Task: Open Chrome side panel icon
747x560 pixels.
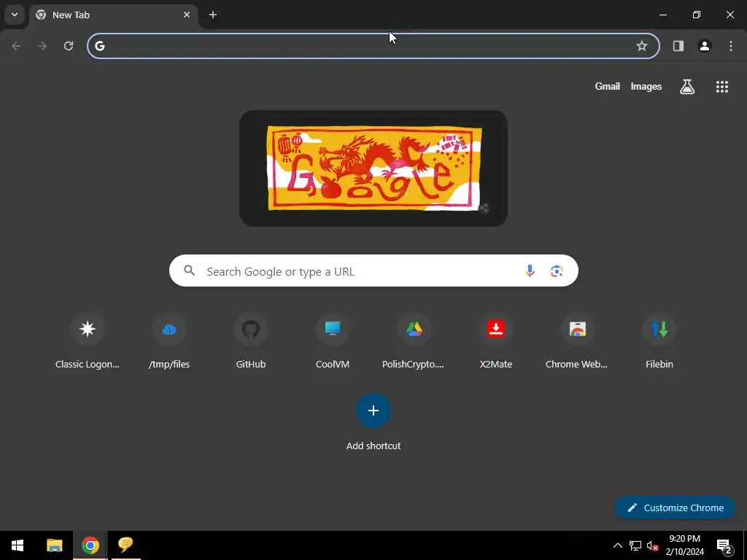Action: click(x=678, y=46)
